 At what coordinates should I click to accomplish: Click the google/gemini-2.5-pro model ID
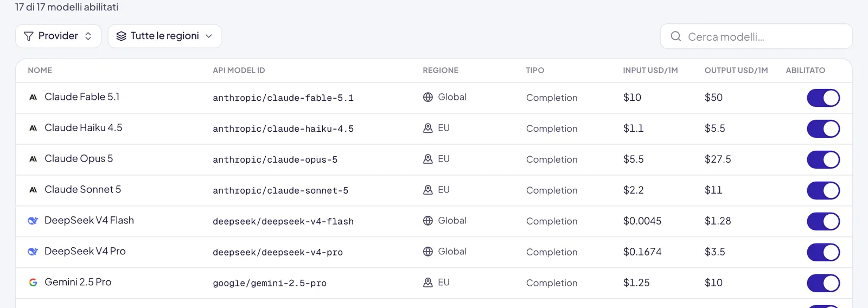pyautogui.click(x=270, y=284)
